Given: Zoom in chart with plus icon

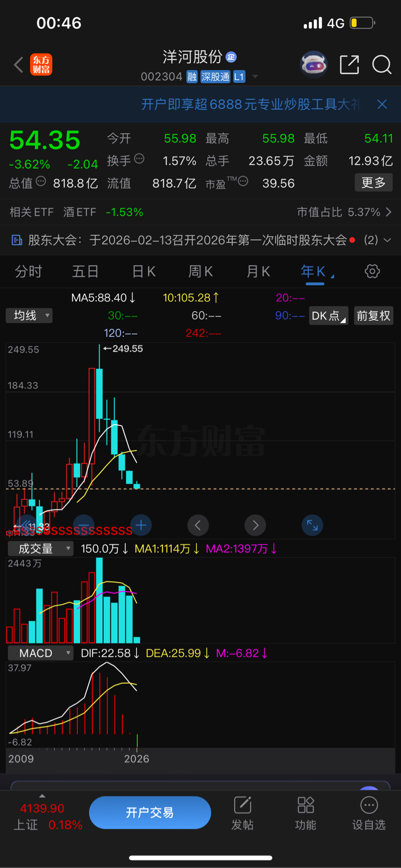Looking at the screenshot, I should click(x=140, y=525).
